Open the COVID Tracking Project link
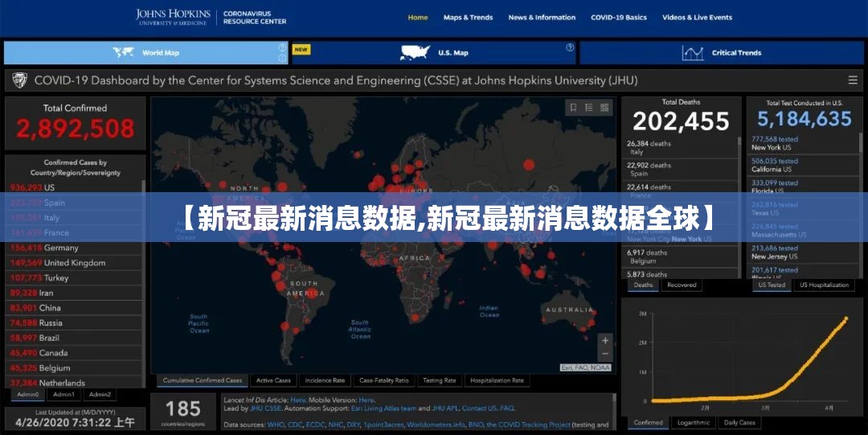The image size is (868, 435). (x=529, y=425)
